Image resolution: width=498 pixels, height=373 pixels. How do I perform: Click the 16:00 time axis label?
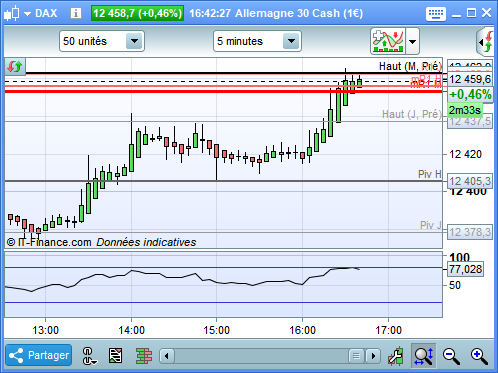[x=302, y=330]
